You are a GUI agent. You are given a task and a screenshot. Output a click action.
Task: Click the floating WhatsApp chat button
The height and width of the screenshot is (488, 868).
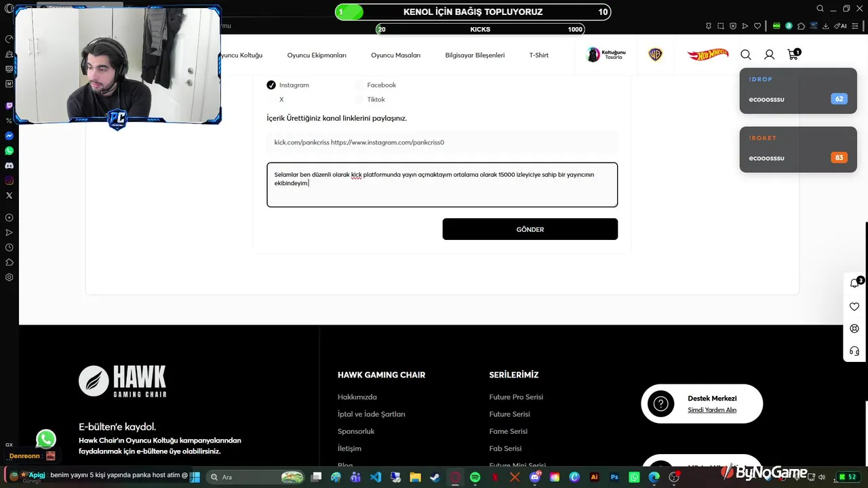[46, 439]
